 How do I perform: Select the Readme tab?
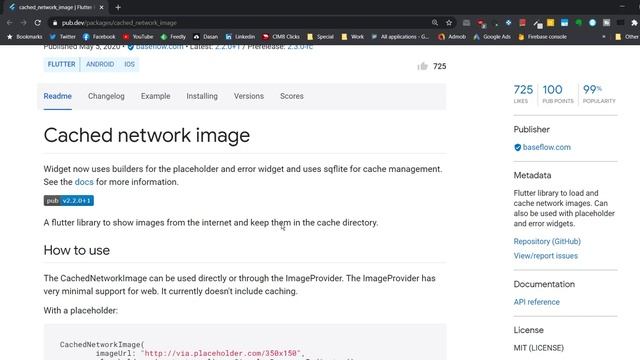58,96
